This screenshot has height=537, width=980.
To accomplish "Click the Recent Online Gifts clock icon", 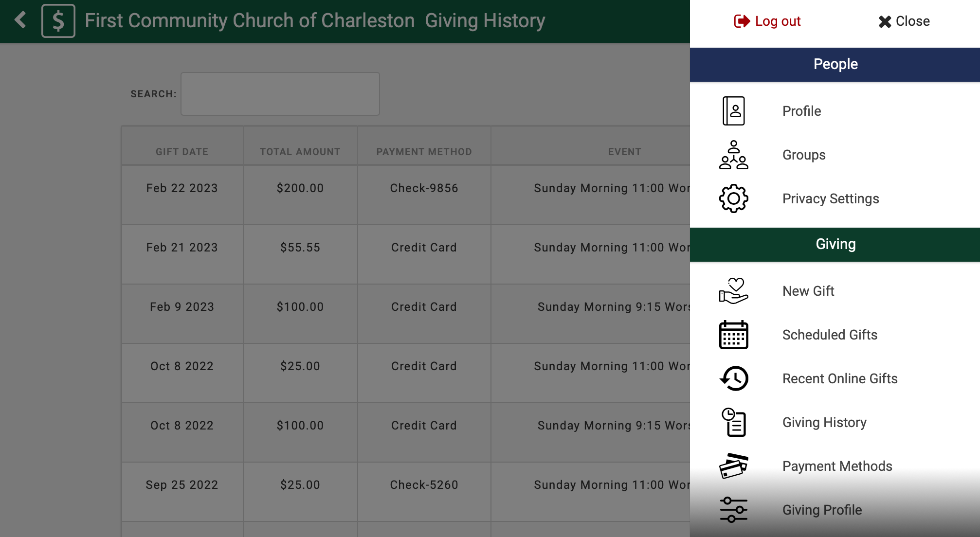I will click(733, 378).
